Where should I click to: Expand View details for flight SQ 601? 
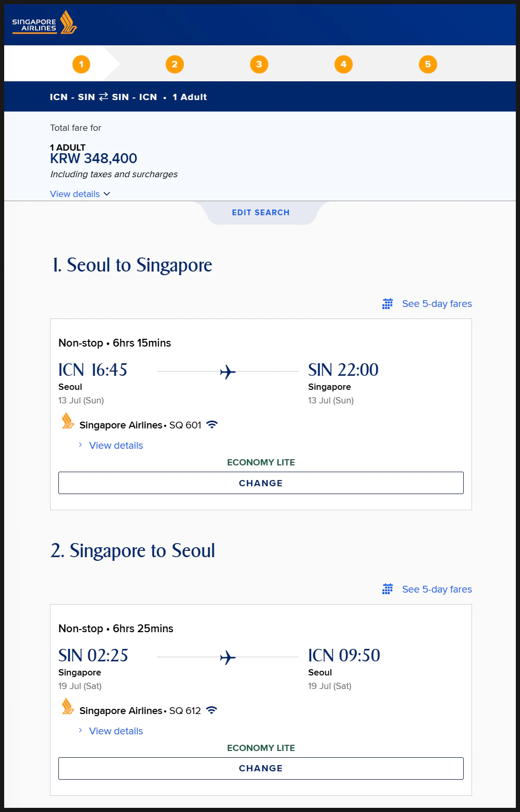coord(116,446)
